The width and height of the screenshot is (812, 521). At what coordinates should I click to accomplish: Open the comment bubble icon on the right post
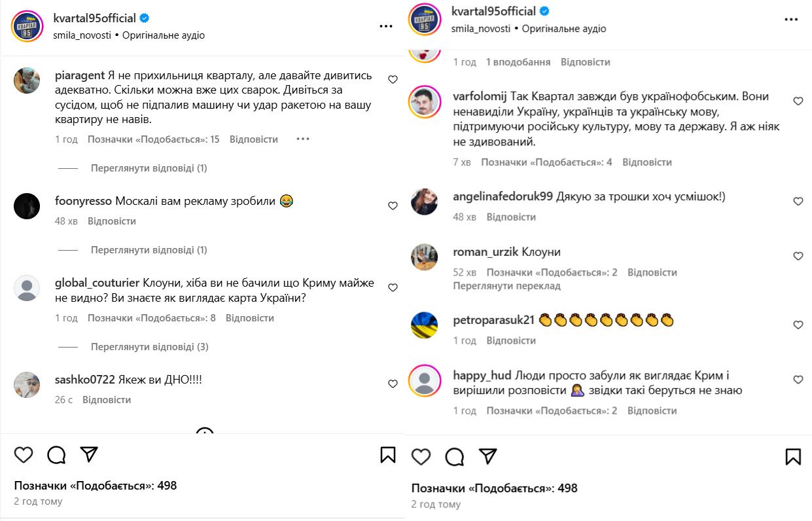pyautogui.click(x=454, y=456)
